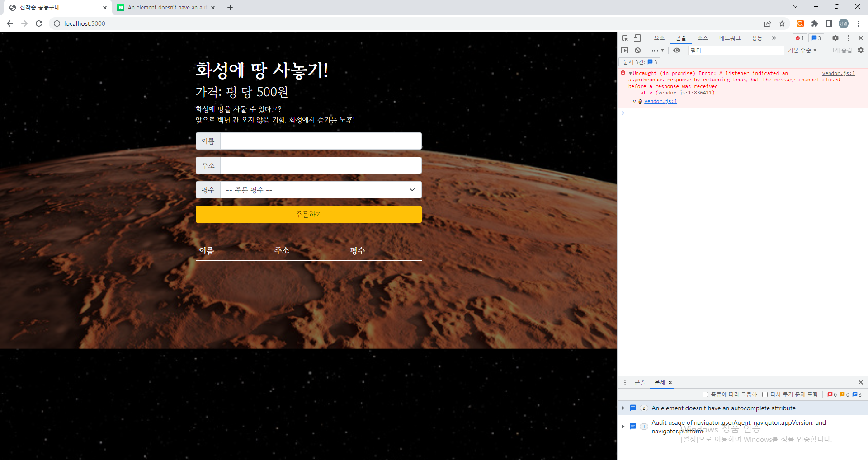Image resolution: width=868 pixels, height=460 pixels.
Task: Click the 문제 3건 issues button
Action: point(640,62)
